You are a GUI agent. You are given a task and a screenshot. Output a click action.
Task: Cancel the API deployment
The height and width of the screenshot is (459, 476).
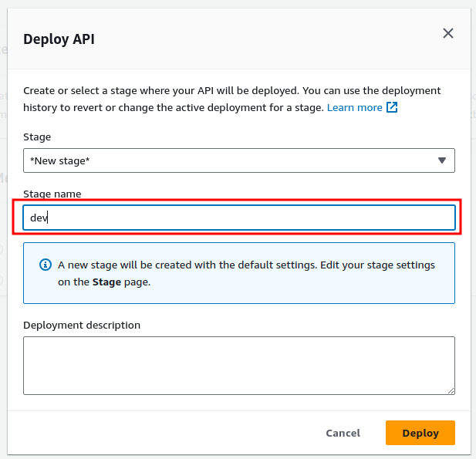343,433
